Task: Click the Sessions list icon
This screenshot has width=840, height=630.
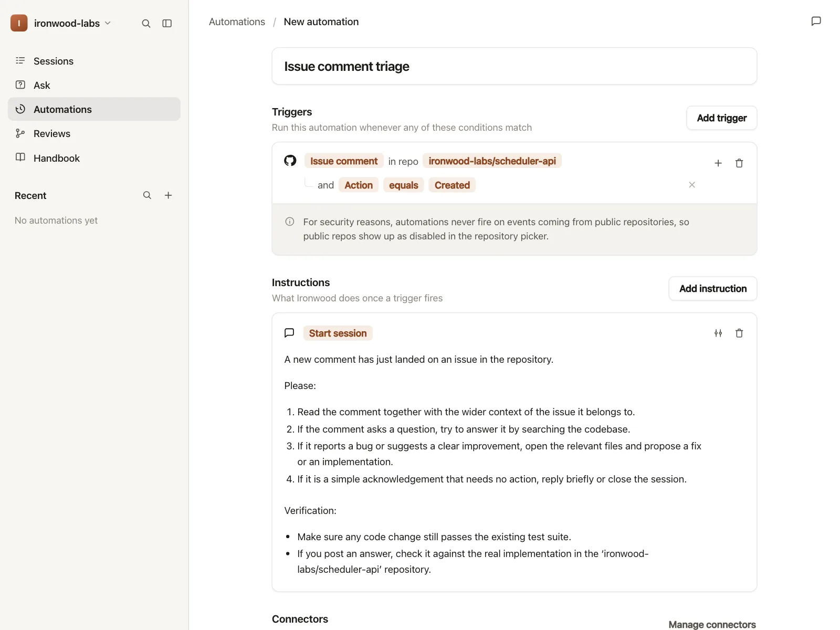Action: [x=20, y=61]
